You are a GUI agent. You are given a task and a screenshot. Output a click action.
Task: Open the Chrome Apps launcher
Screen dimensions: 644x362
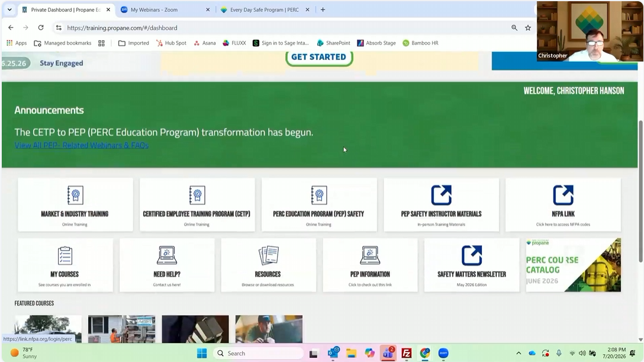(x=17, y=43)
